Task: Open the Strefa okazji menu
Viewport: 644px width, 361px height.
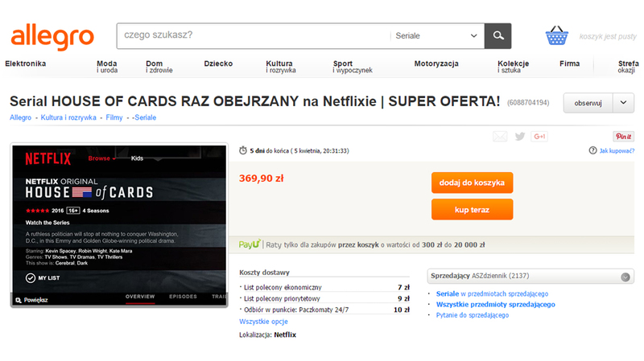Action: [x=628, y=67]
